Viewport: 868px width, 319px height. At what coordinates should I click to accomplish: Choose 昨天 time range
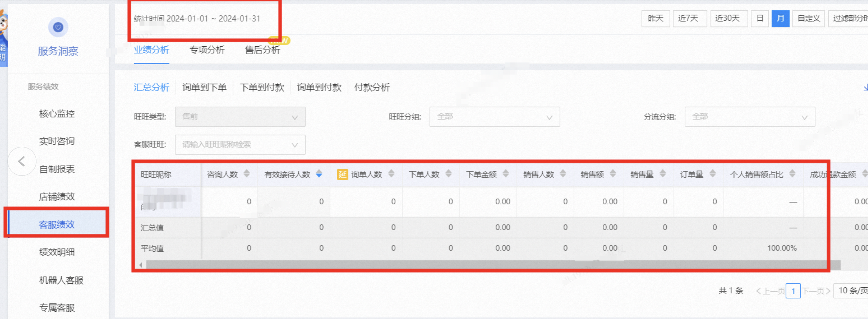click(655, 19)
